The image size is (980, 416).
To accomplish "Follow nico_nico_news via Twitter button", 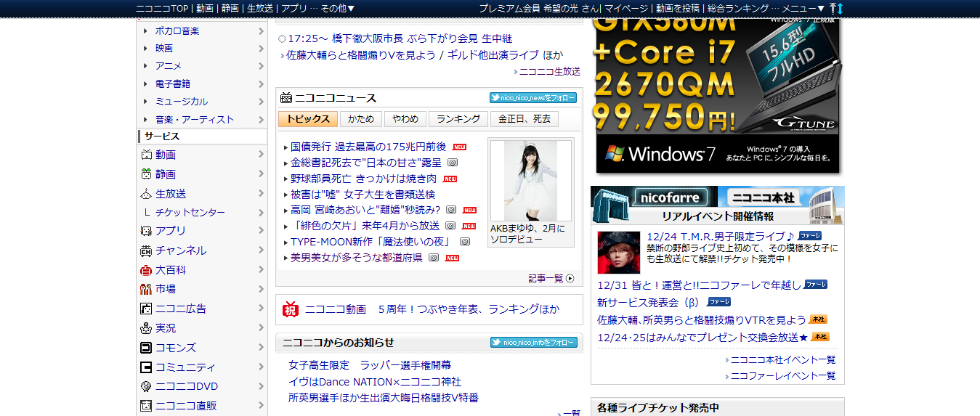I will (x=533, y=98).
